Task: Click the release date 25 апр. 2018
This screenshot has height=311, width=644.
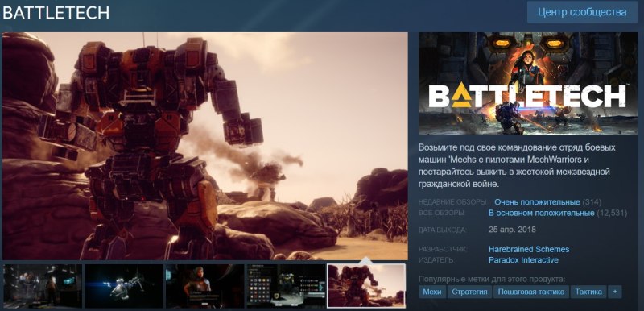Action: (512, 230)
